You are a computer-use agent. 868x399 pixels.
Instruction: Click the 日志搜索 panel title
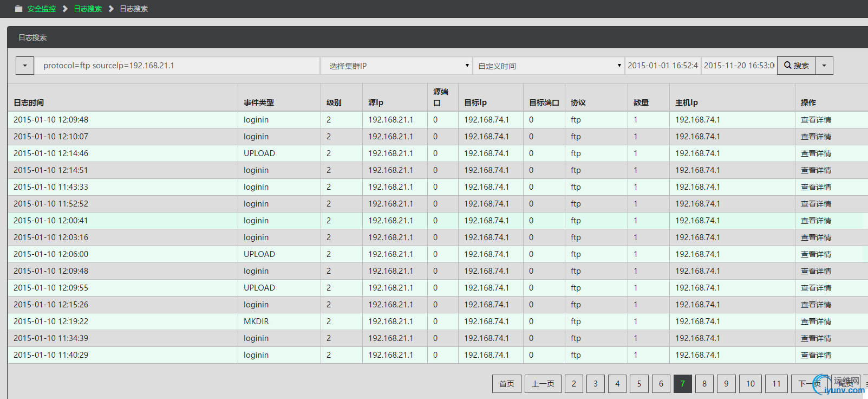click(x=32, y=37)
